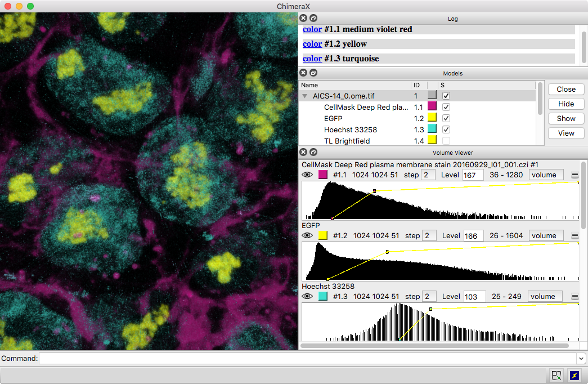Open the style dropdown for CellMask #1.1
Screen dimensions: 588x384
[545, 175]
